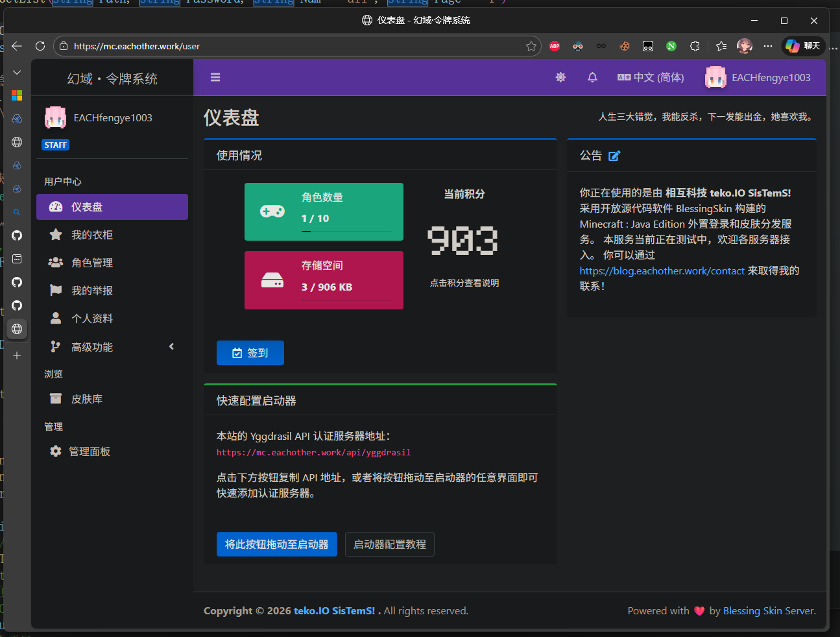Click inside the browser address bar
The width and height of the screenshot is (840, 637).
259,46
